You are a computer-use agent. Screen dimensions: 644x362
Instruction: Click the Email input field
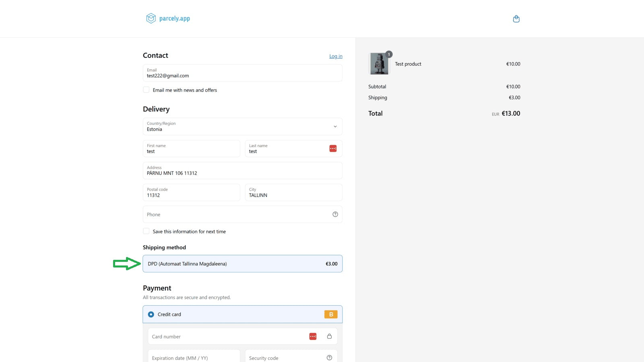(x=243, y=73)
